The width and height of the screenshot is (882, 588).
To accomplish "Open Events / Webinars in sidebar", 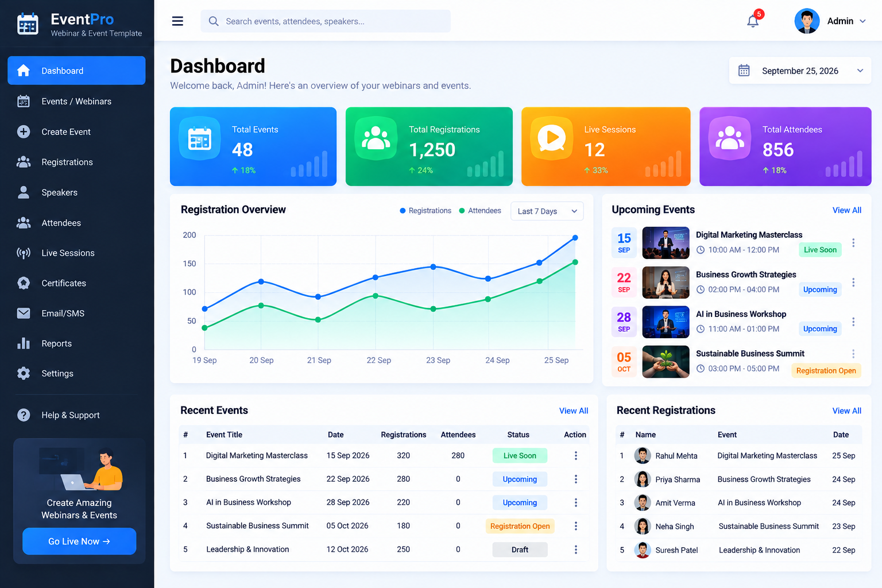I will (x=76, y=101).
